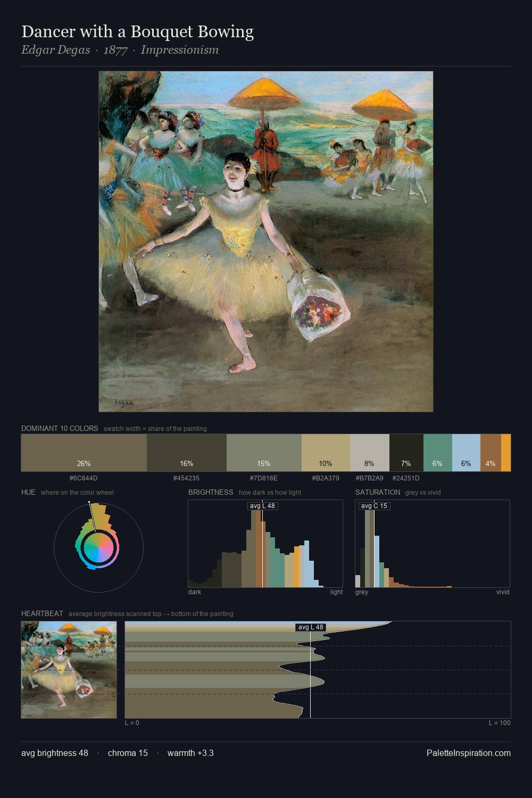Click 'swatch width = share of the painting' caption
The width and height of the screenshot is (532, 798).
155,429
